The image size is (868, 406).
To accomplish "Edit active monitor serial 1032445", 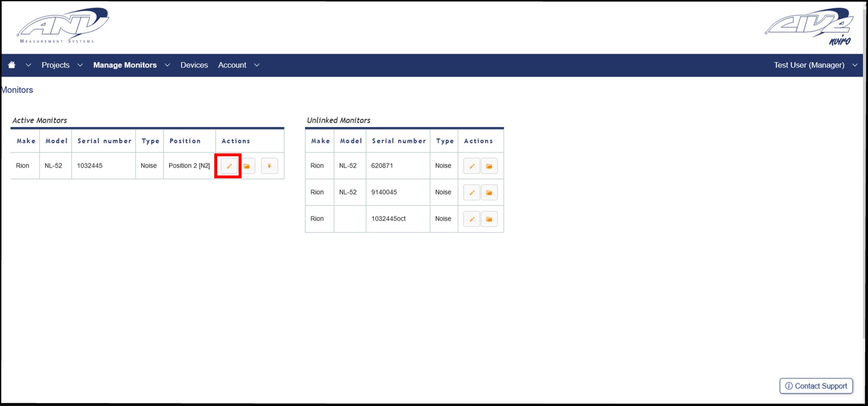I will pyautogui.click(x=229, y=166).
